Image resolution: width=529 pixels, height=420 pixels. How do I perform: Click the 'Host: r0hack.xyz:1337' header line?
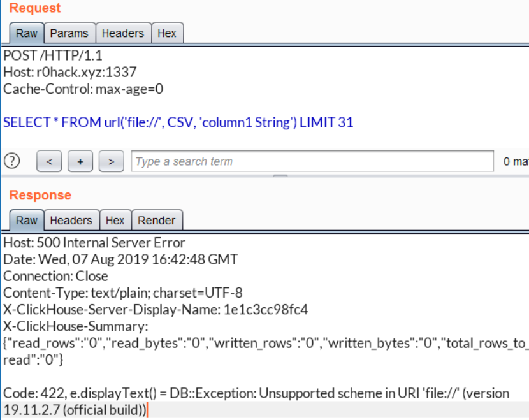point(70,72)
